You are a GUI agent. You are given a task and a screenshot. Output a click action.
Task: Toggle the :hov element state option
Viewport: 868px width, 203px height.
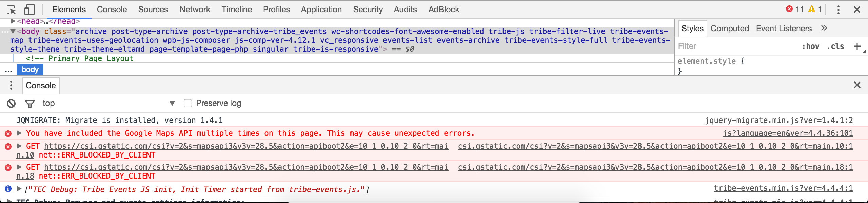[x=810, y=46]
